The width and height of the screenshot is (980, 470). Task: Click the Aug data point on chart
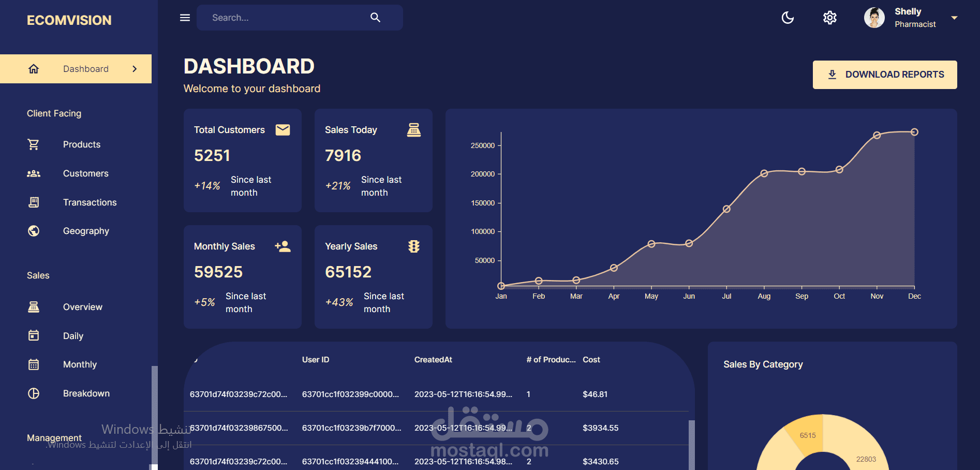764,173
